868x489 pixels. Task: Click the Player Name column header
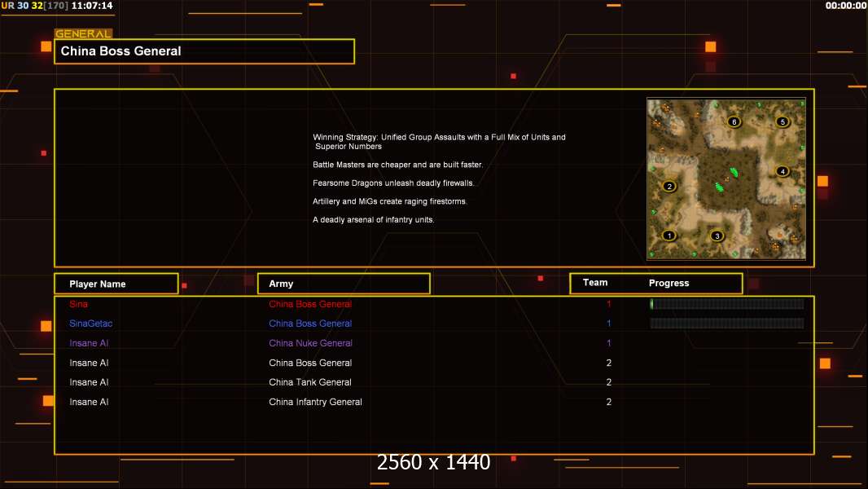116,284
